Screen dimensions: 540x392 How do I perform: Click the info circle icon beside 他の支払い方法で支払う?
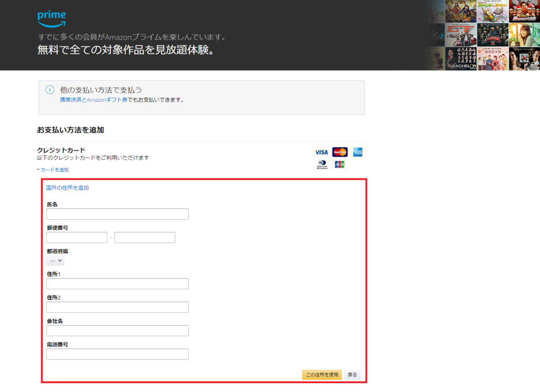[49, 90]
